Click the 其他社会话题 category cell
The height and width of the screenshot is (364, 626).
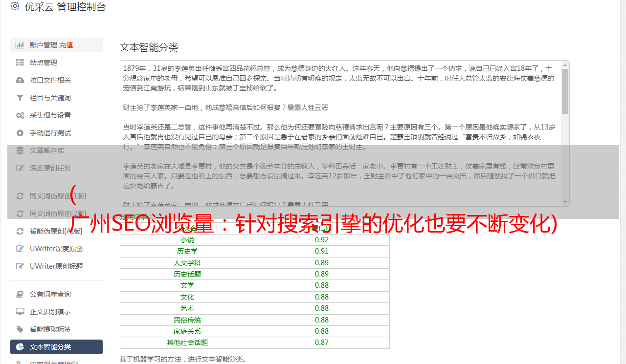pos(187,343)
